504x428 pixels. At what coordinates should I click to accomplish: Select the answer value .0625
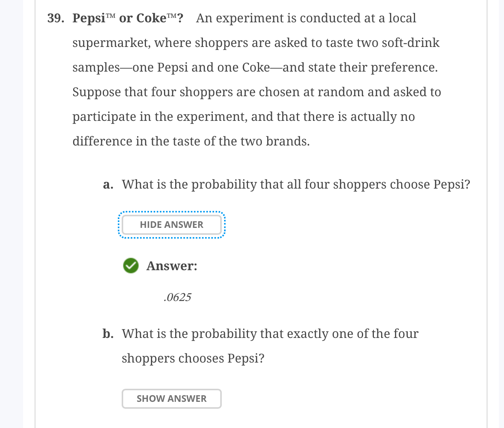(177, 297)
